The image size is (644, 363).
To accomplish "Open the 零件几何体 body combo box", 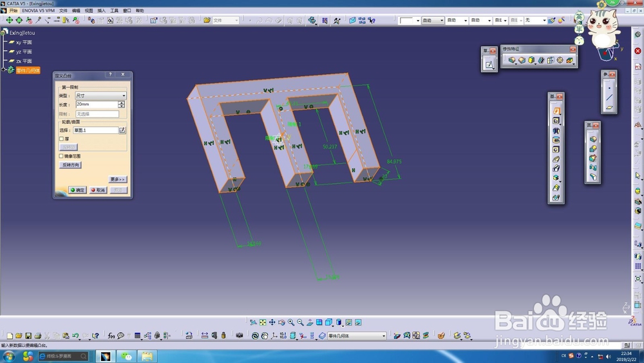I will 357,336.
